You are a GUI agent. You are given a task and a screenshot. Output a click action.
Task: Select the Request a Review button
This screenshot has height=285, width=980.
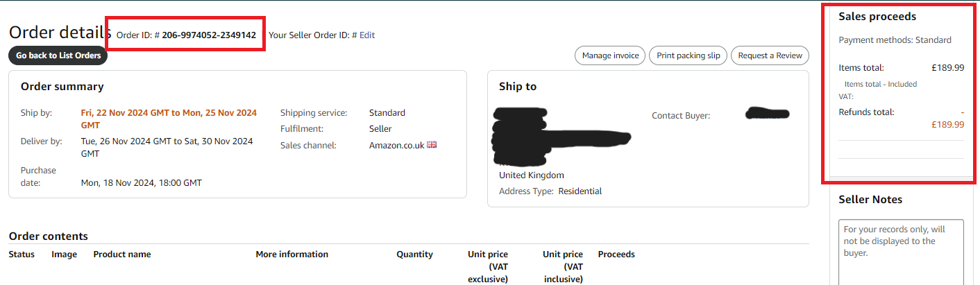click(x=770, y=55)
